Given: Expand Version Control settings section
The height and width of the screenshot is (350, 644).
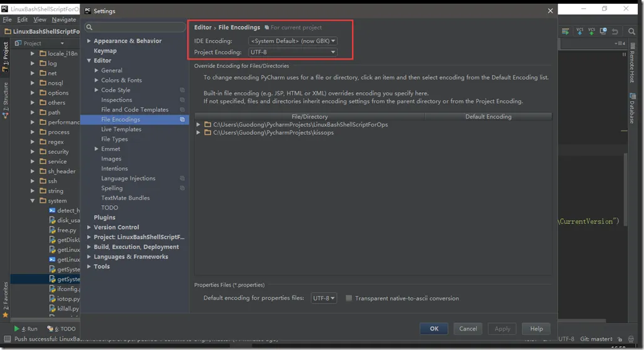Looking at the screenshot, I should (89, 227).
